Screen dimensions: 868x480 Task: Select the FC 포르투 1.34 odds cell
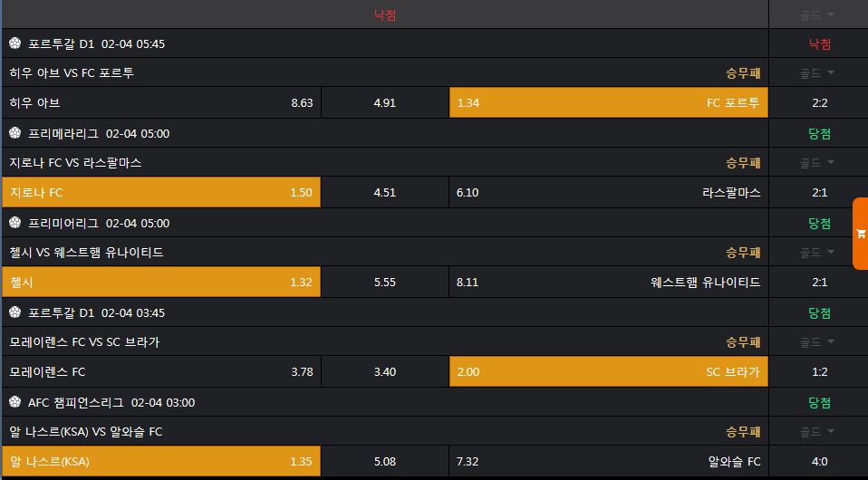(x=608, y=103)
